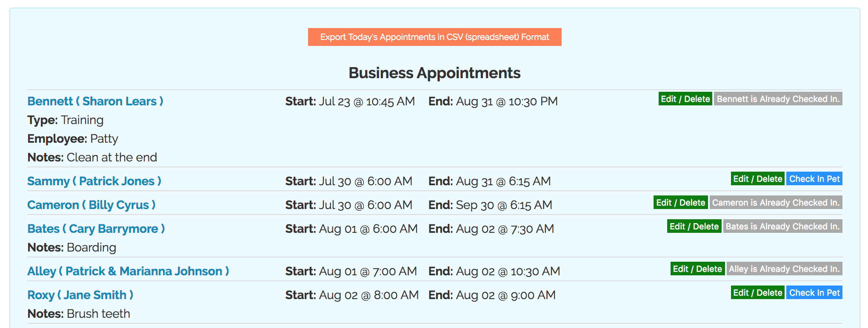Click Edit / Delete for Bennett's appointment
The height and width of the screenshot is (328, 868).
(x=685, y=99)
